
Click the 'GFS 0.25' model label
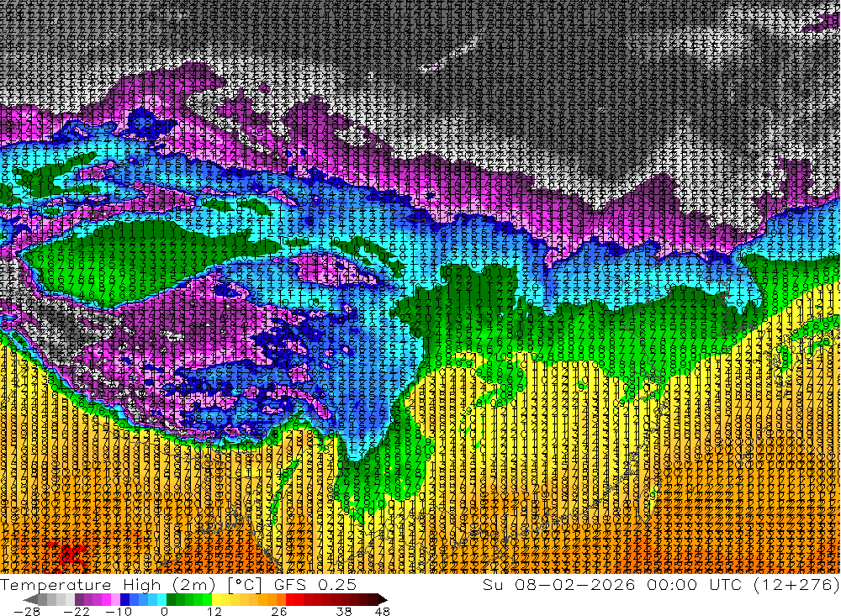coord(315,584)
